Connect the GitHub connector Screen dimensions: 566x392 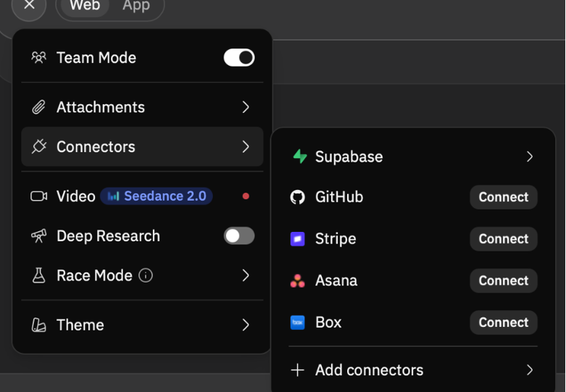504,197
